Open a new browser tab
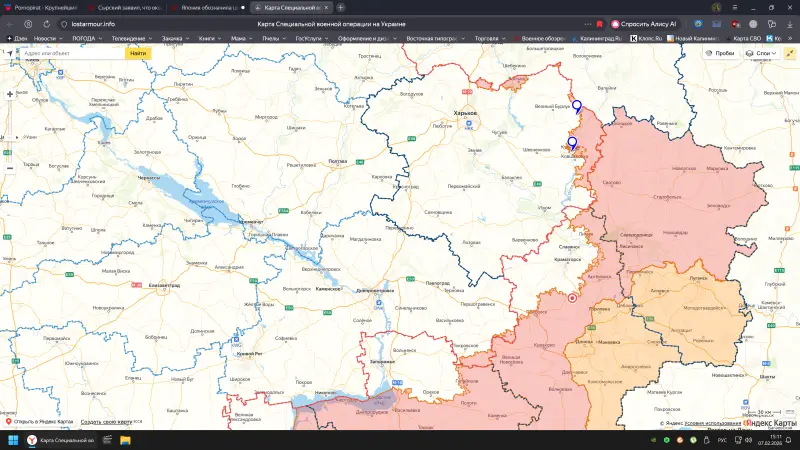800x450 pixels. (x=340, y=7)
